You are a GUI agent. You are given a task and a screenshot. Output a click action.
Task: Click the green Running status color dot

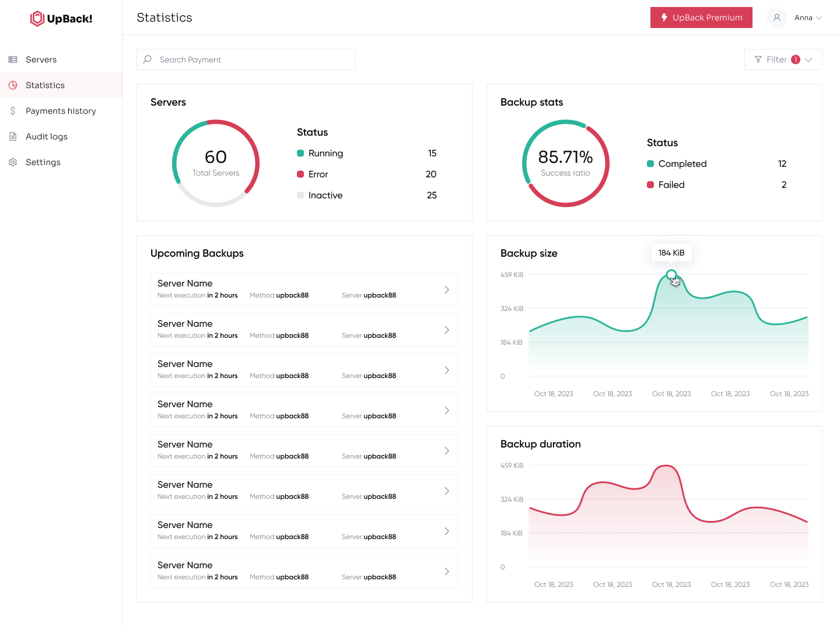tap(300, 153)
